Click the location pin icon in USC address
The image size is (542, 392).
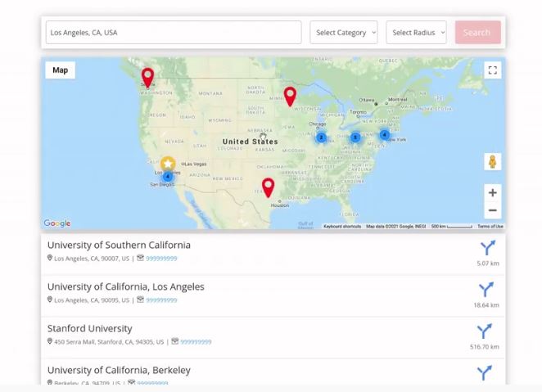click(50, 258)
